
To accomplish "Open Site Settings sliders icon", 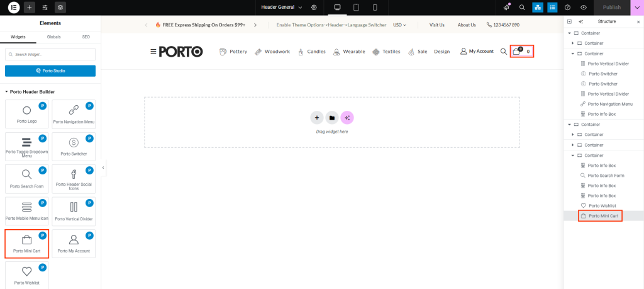I will point(45,8).
